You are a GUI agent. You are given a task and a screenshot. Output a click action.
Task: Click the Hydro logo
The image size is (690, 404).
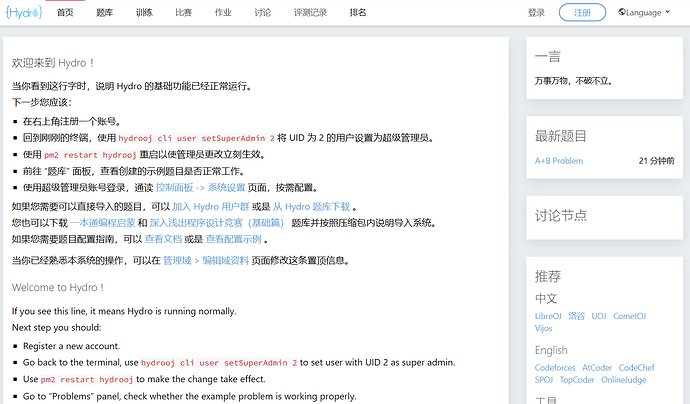pos(24,12)
